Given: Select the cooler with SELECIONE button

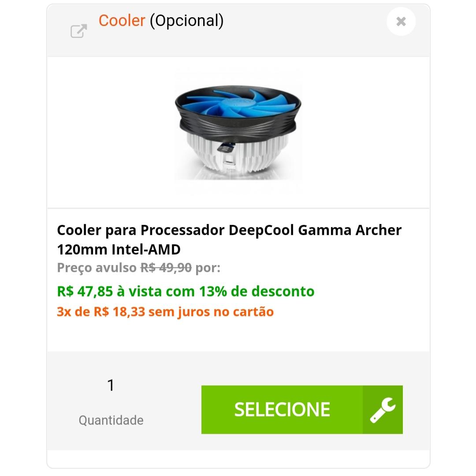Looking at the screenshot, I should click(x=302, y=409).
